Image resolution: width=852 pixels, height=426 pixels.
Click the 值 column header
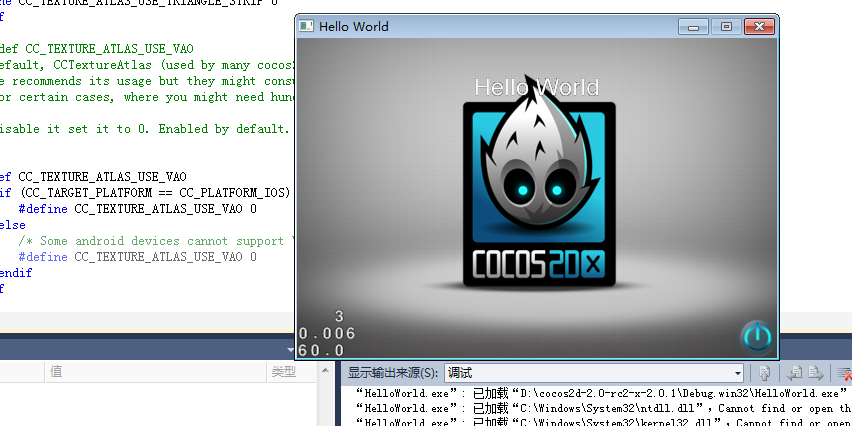click(x=156, y=372)
